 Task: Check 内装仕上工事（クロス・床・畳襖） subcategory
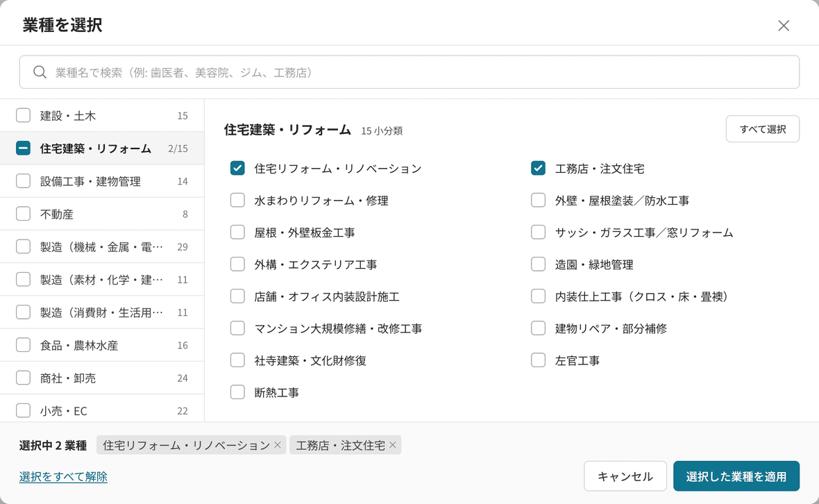tap(538, 296)
